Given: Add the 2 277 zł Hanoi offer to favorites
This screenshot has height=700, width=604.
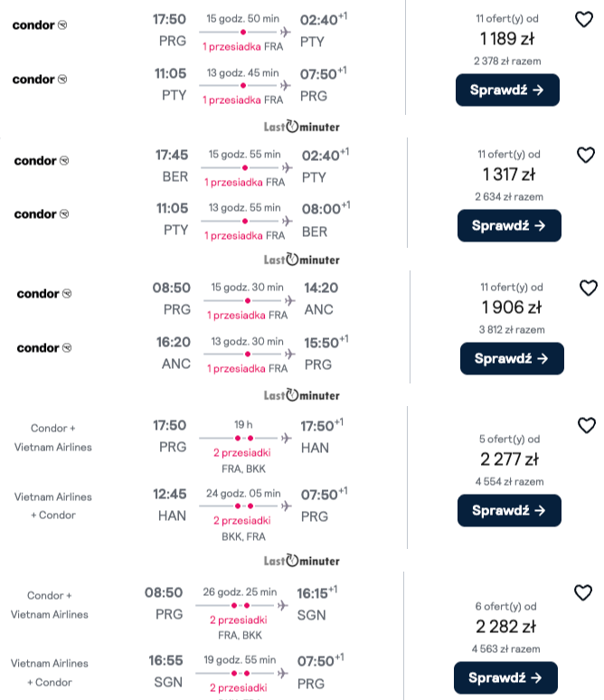Looking at the screenshot, I should [586, 425].
